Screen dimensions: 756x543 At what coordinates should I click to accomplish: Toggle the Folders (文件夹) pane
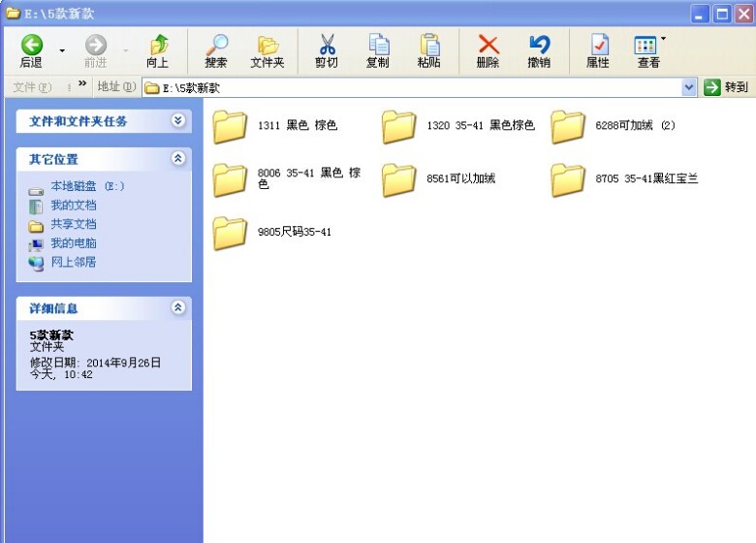point(268,45)
